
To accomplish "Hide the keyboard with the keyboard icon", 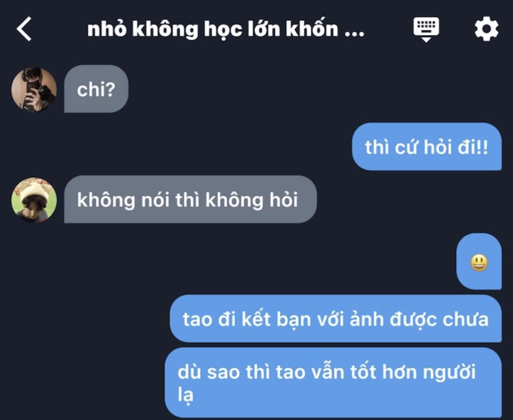I will tap(426, 30).
